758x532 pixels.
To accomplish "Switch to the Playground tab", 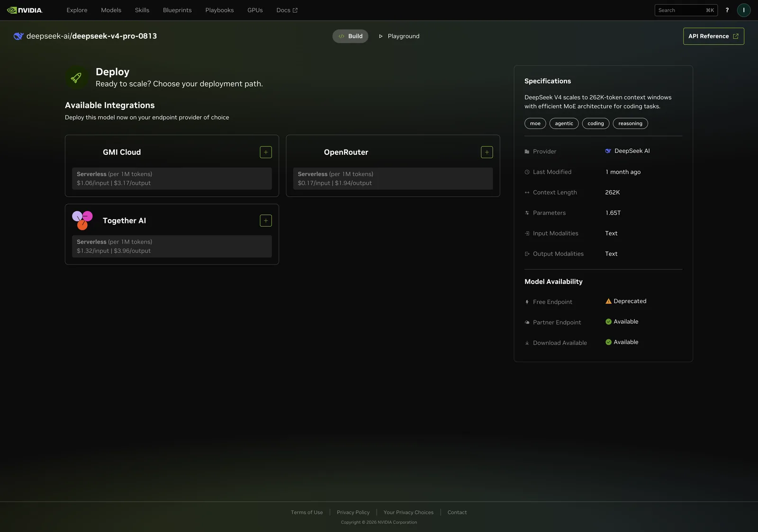I will [x=399, y=36].
